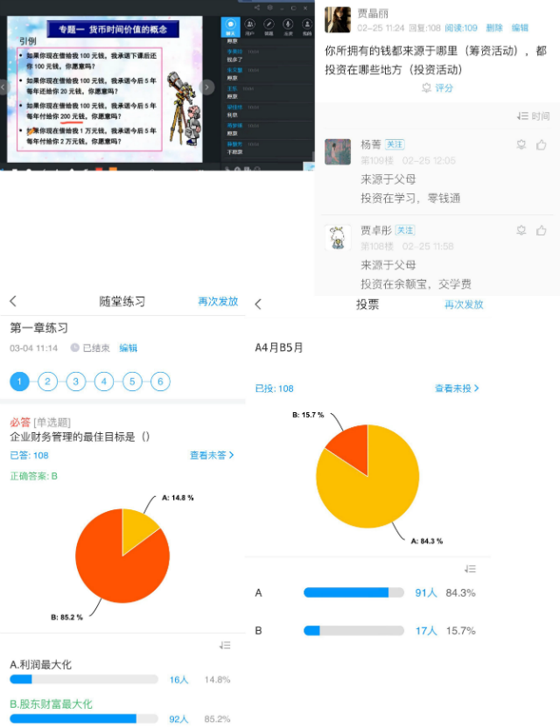Click A.利润最大化 progress bar
560x728 pixels.
coord(84,680)
